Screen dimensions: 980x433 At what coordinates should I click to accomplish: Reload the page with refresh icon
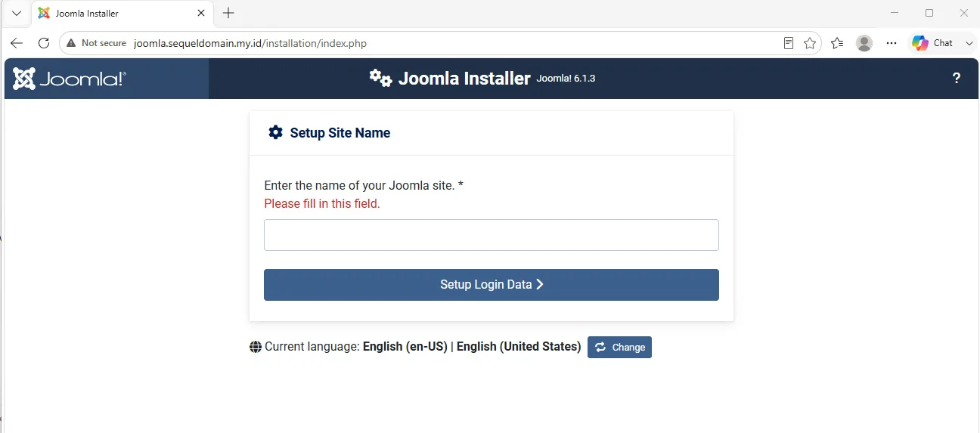44,43
